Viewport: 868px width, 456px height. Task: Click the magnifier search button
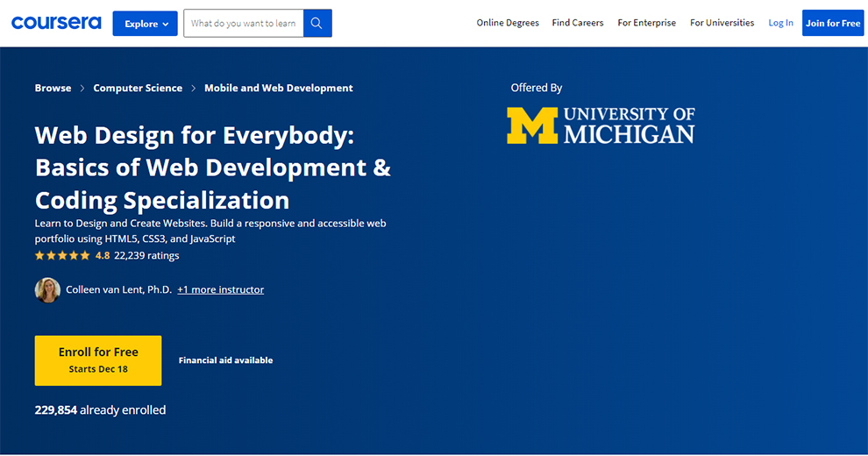point(317,24)
